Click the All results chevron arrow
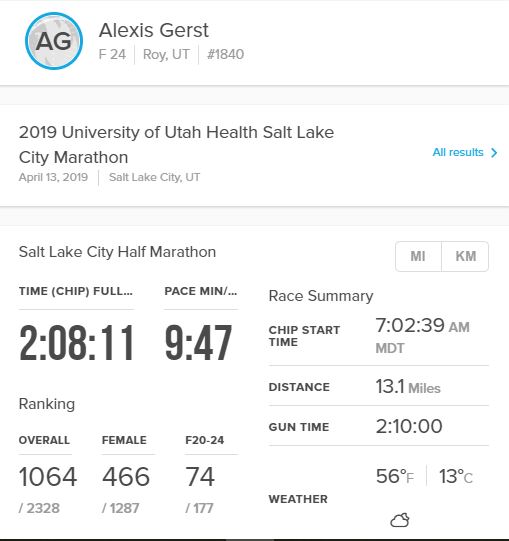This screenshot has height=541, width=509. [x=494, y=153]
